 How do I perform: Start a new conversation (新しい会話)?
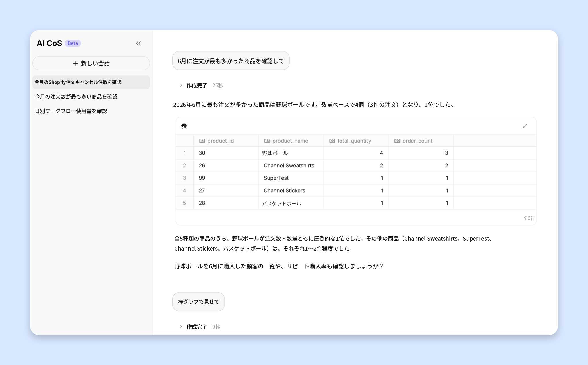coord(91,63)
